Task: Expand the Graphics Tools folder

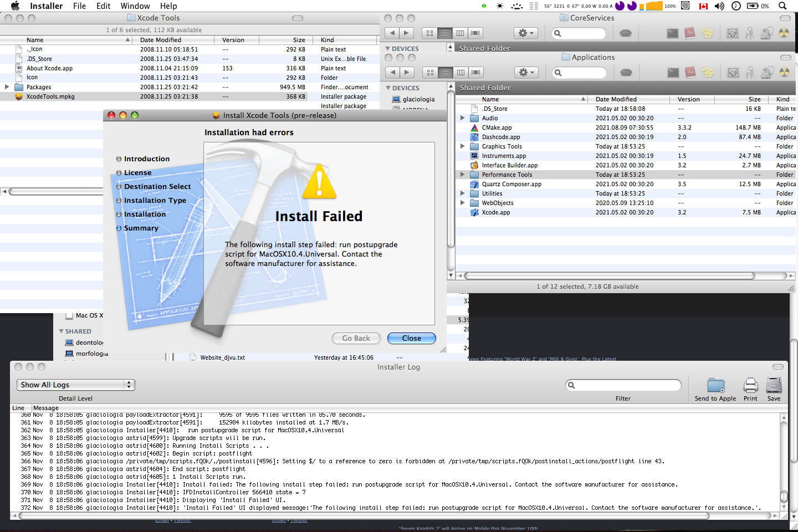Action: click(462, 146)
